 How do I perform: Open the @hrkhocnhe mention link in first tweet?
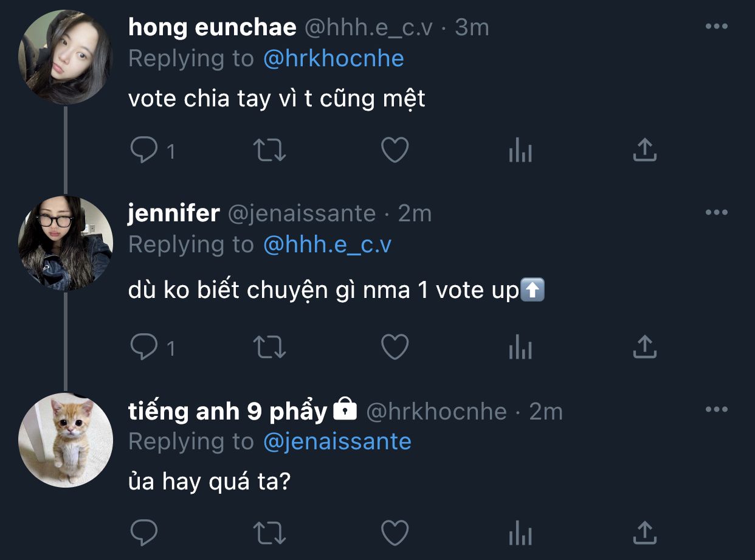pyautogui.click(x=334, y=59)
